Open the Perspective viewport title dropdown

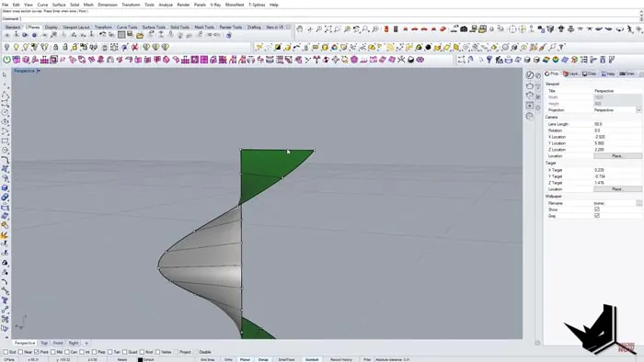(x=39, y=71)
